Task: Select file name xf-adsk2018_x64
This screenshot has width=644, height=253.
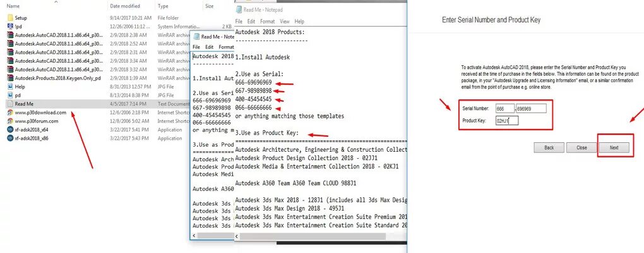Action: point(31,130)
